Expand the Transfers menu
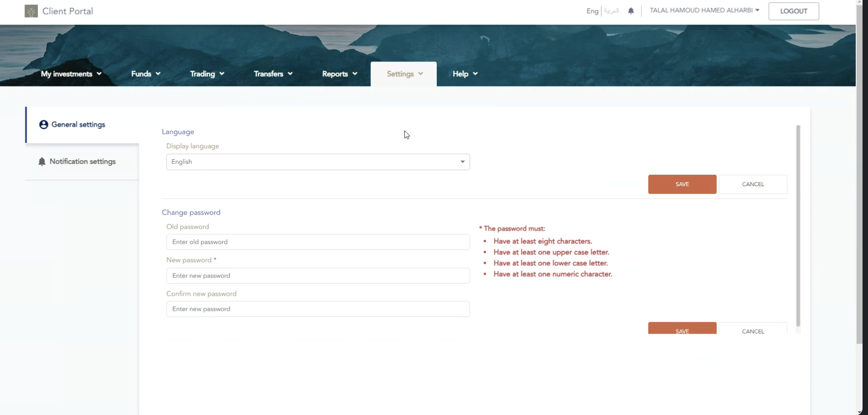 pyautogui.click(x=273, y=74)
